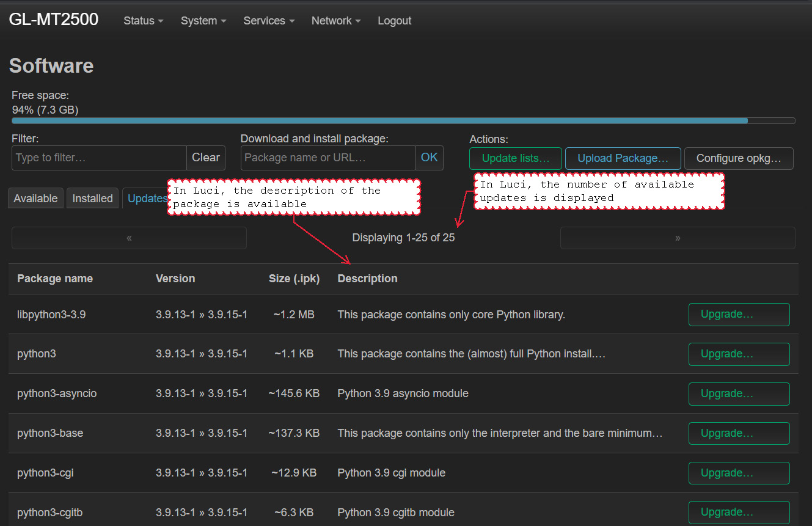Select the python3-cgitb package name

click(49, 513)
